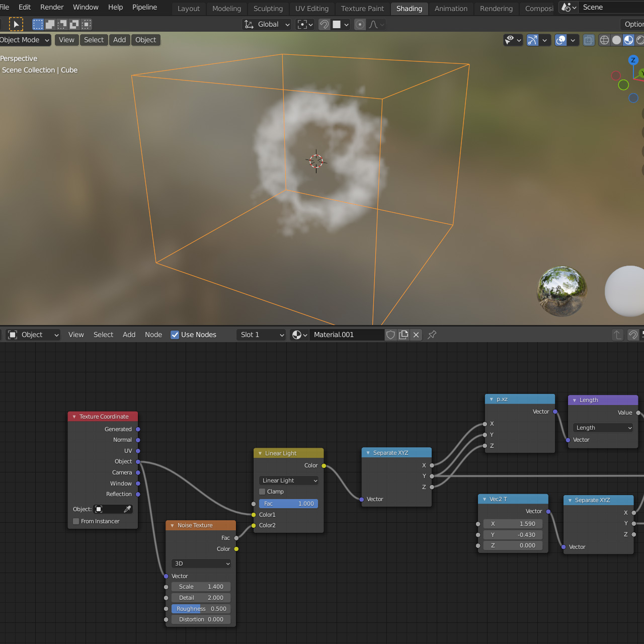Enable Rendered viewport shading

point(640,40)
